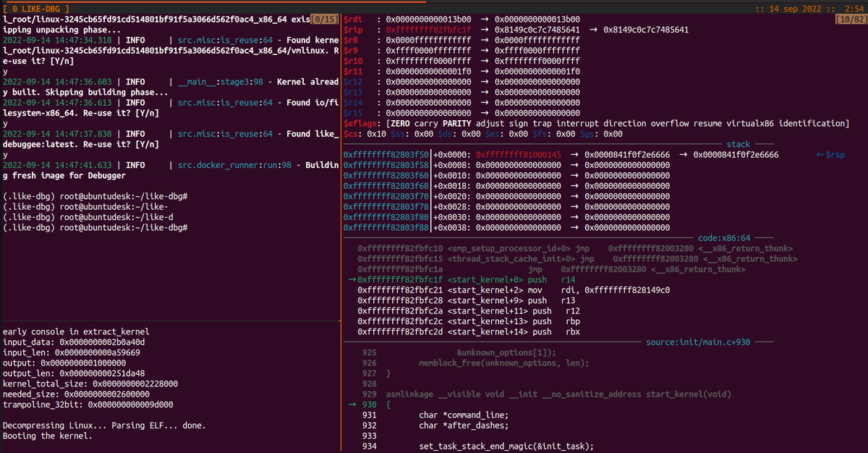Click the $rip register name
This screenshot has width=868, height=453.
353,30
